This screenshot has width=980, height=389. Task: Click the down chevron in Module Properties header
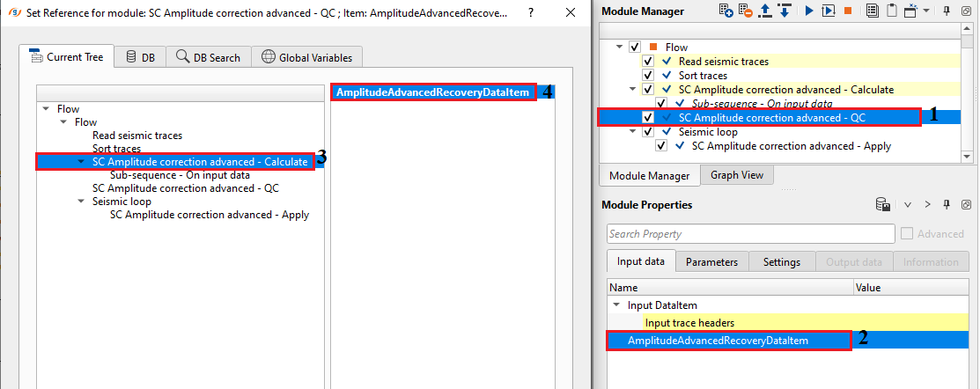(908, 205)
